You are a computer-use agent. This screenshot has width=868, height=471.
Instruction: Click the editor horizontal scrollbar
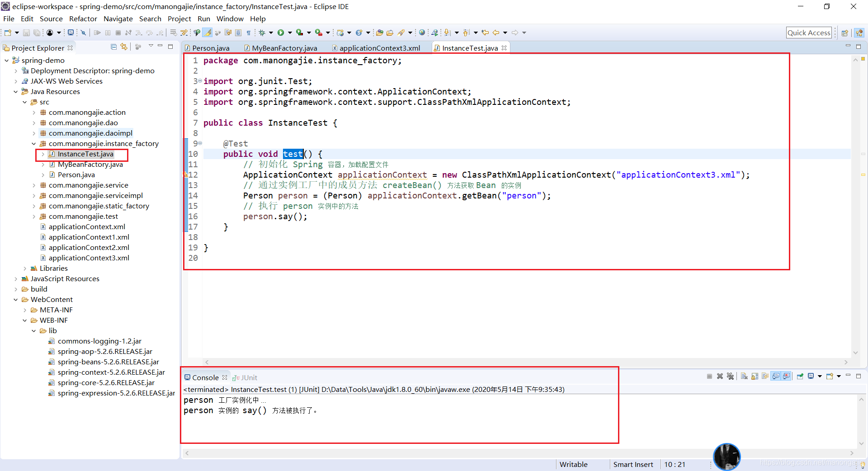point(527,362)
